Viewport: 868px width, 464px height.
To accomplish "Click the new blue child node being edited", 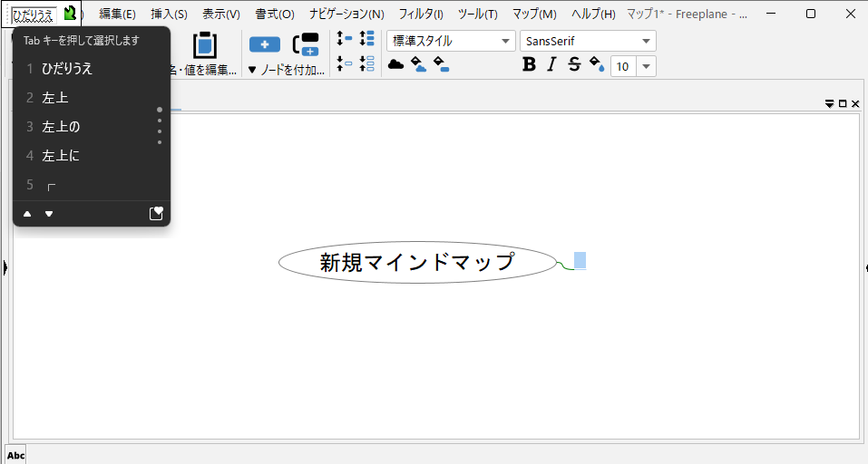I will tap(580, 260).
